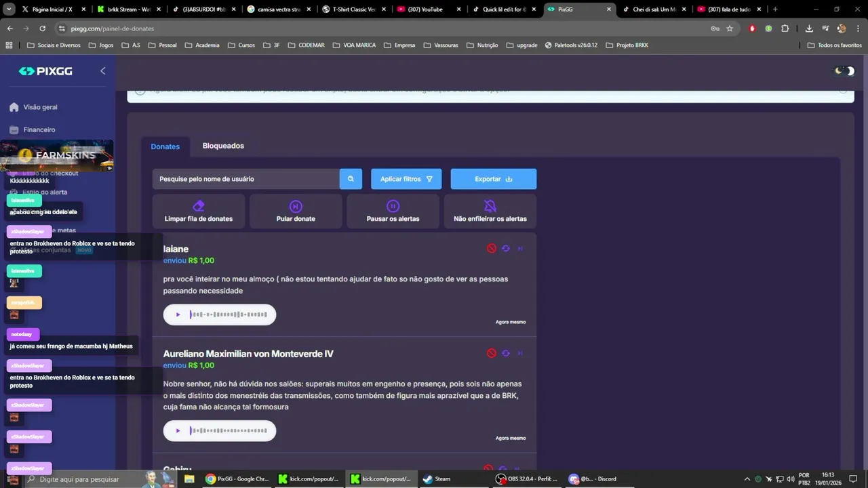Viewport: 868px width, 488px height.
Task: Play laiane's donation audio message
Action: 178,314
